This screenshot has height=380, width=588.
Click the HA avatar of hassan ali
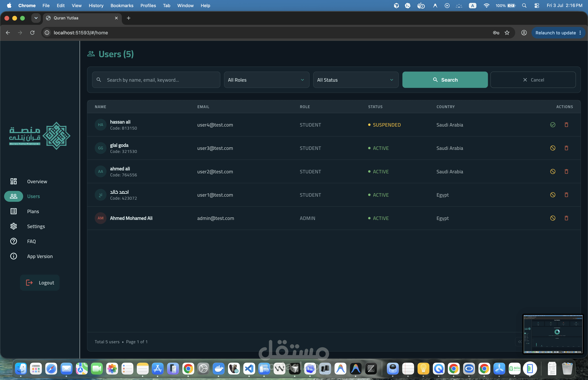(x=100, y=125)
